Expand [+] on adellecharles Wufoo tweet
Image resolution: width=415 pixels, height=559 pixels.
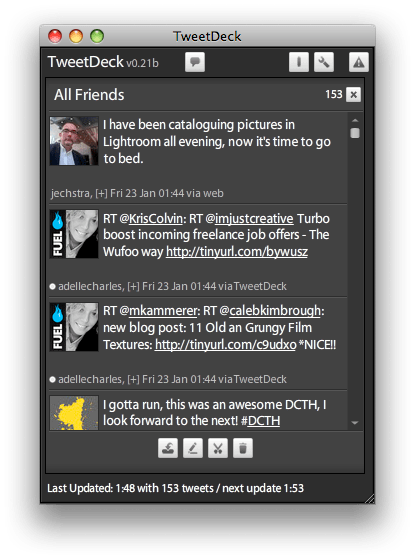[x=133, y=286]
